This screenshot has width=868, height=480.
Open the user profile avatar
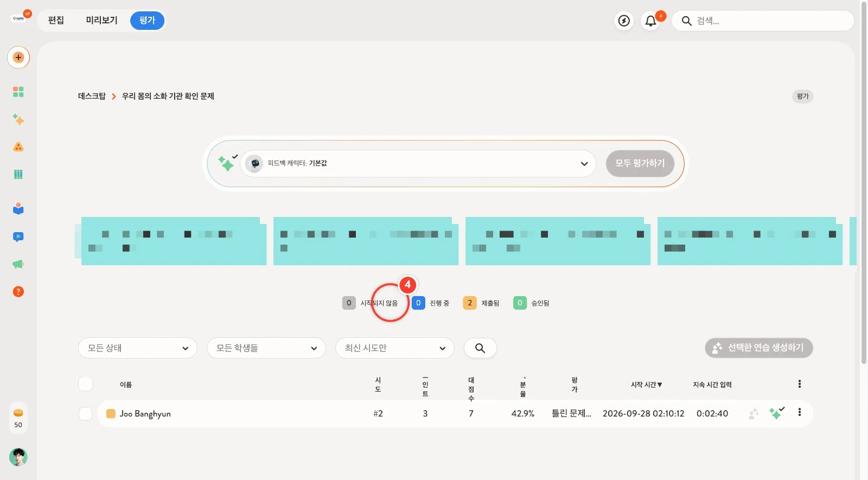click(x=18, y=457)
